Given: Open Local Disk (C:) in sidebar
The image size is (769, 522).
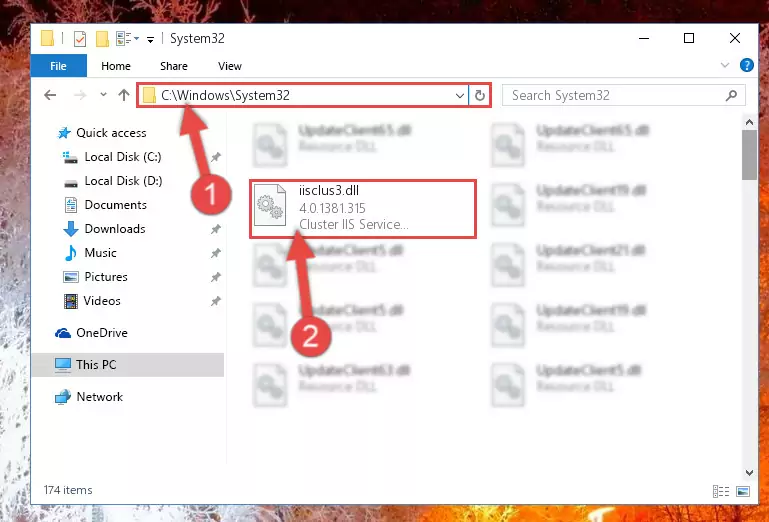Looking at the screenshot, I should click(123, 157).
